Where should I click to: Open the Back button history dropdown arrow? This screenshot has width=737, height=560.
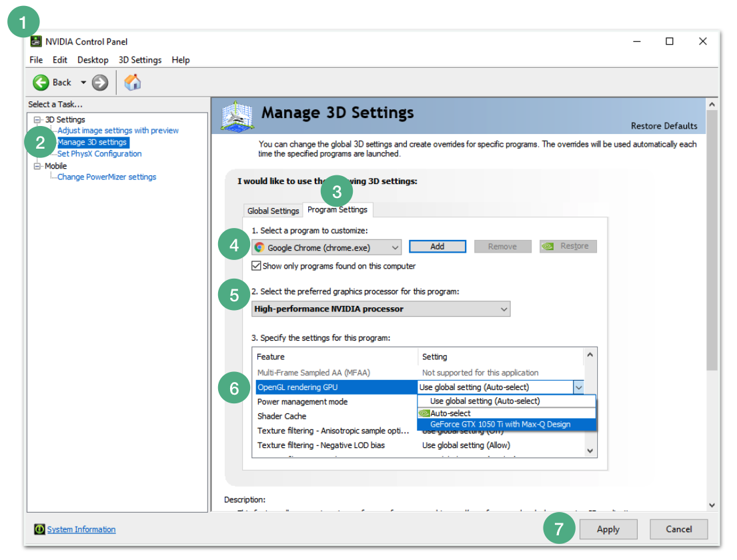pyautogui.click(x=83, y=83)
